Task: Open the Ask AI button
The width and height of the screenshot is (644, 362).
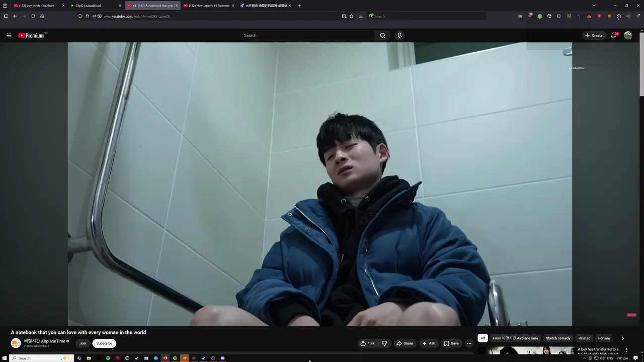Action: [x=429, y=343]
